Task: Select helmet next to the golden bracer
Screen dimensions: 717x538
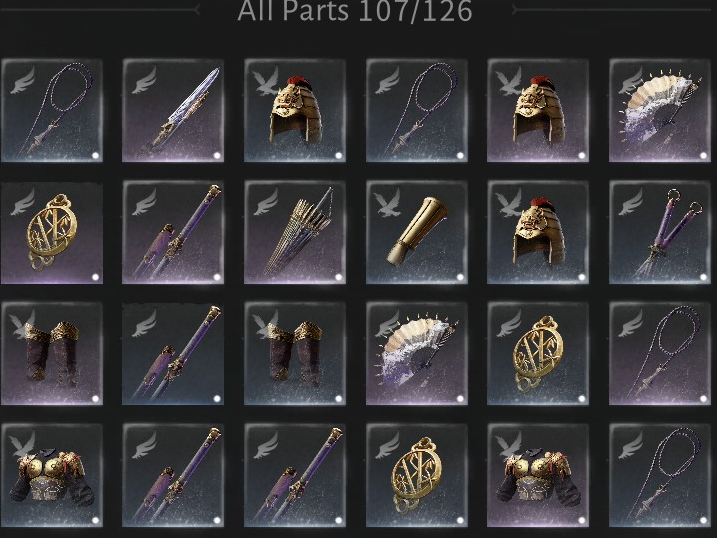Action: (x=538, y=232)
